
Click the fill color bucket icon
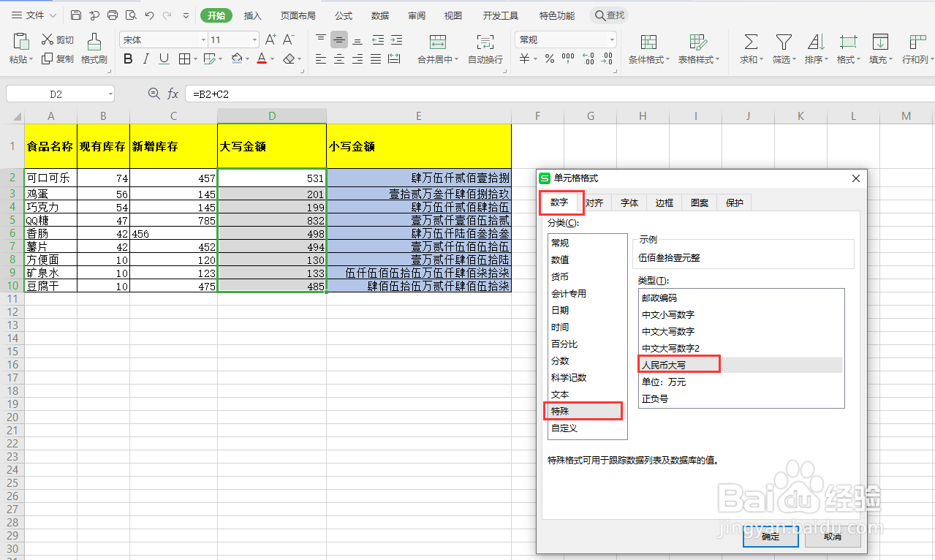pos(236,59)
